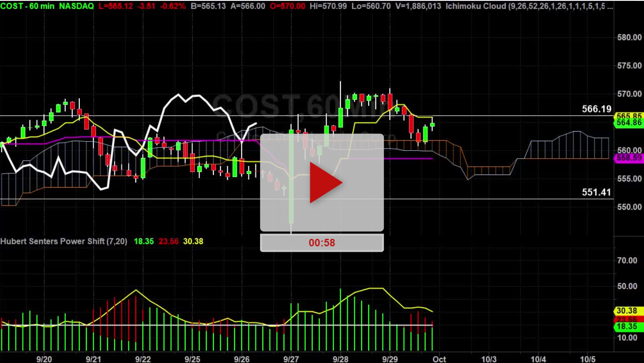
Task: Click the 50.00 indicator axis label
Action: point(627,286)
